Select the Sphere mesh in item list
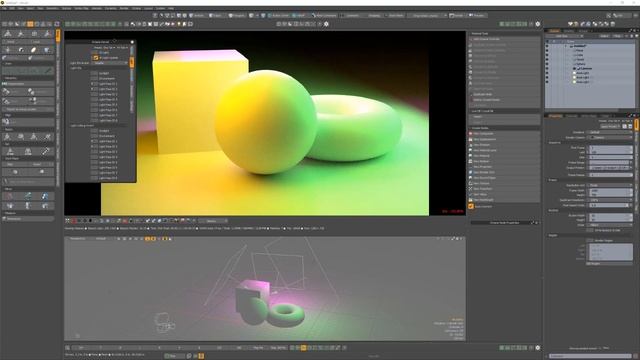Viewport: 640px width, 360px height. tap(581, 64)
